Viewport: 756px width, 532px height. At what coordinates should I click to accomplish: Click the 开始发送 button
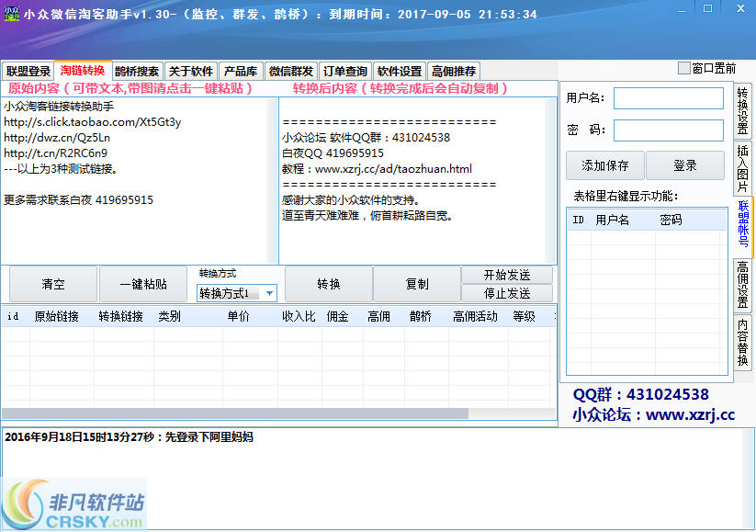point(506,276)
